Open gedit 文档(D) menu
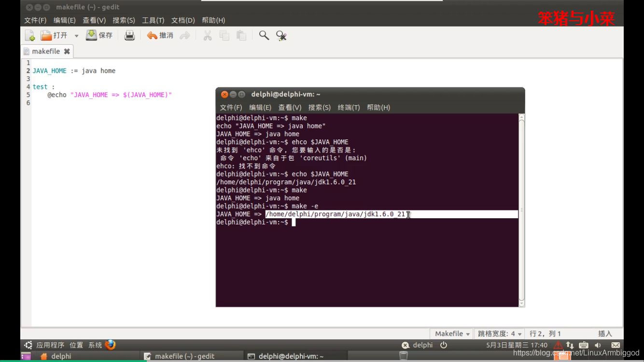644x362 pixels. (x=183, y=20)
